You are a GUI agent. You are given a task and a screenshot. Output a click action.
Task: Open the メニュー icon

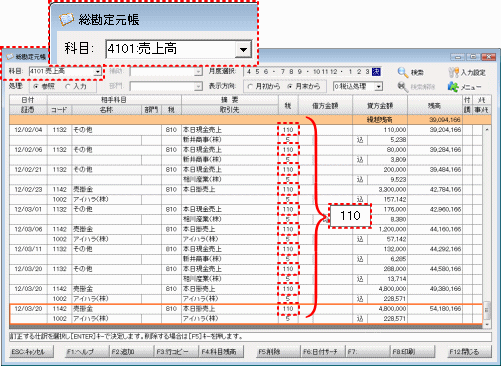pyautogui.click(x=453, y=87)
